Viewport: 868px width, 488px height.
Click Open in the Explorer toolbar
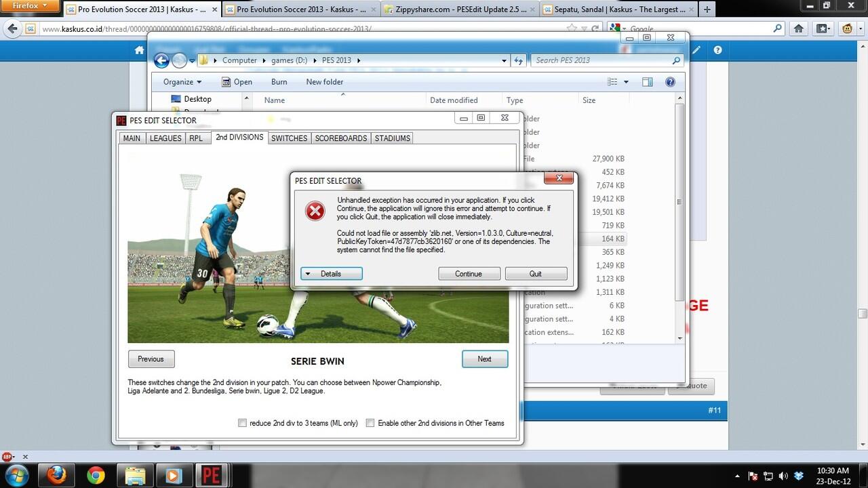click(x=237, y=82)
